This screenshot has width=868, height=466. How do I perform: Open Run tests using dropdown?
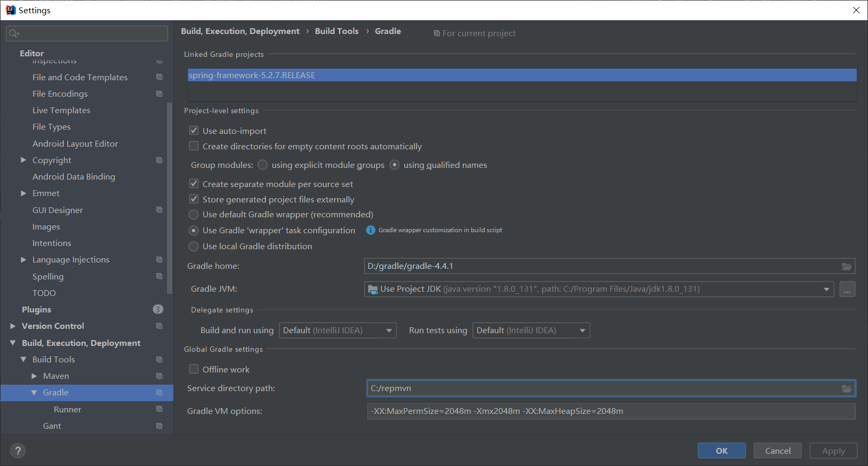pyautogui.click(x=531, y=331)
